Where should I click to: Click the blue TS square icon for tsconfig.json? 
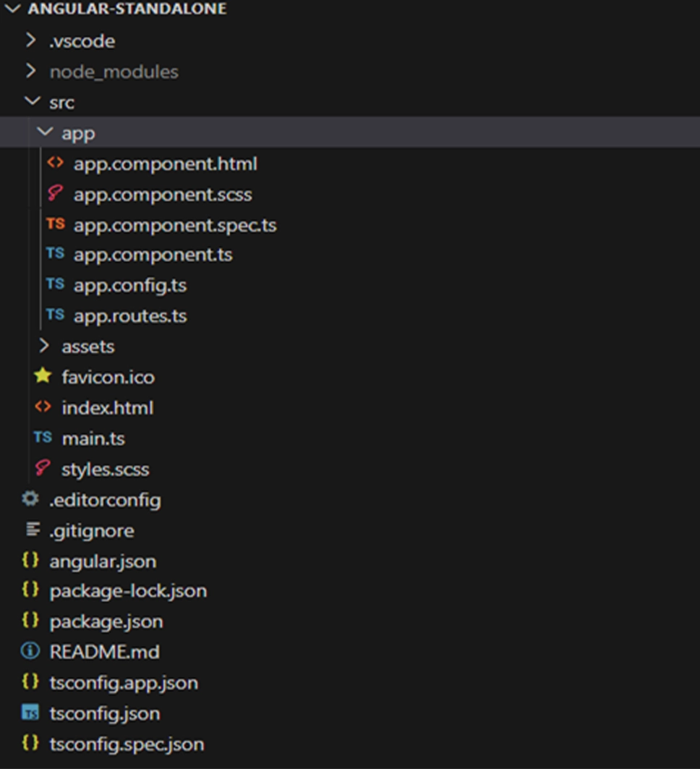coord(30,713)
